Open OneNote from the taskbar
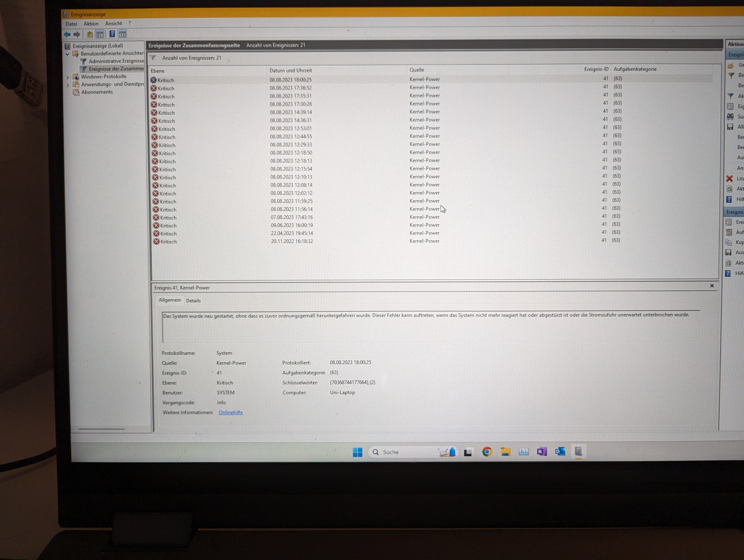The height and width of the screenshot is (560, 744). pos(542,452)
